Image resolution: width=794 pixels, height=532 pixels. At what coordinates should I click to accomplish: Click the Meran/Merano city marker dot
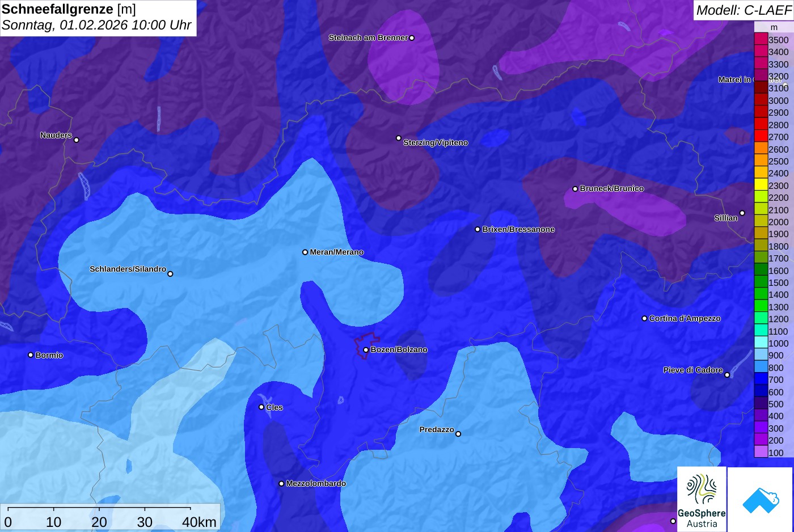(305, 252)
